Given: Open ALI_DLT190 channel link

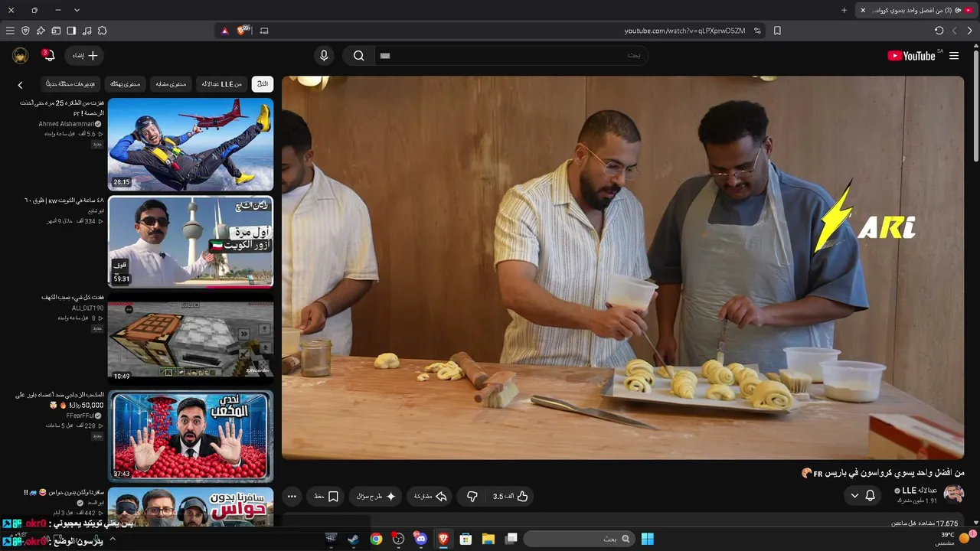Looking at the screenshot, I should [88, 308].
